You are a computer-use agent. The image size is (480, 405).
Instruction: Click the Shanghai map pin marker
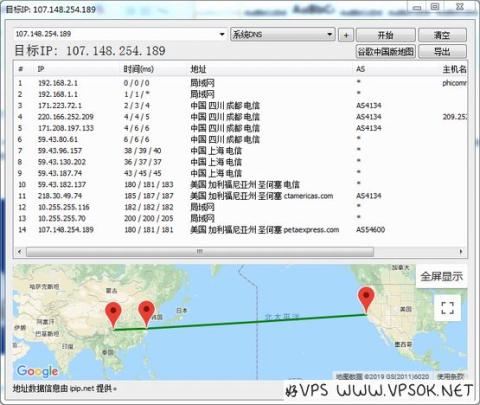146,314
